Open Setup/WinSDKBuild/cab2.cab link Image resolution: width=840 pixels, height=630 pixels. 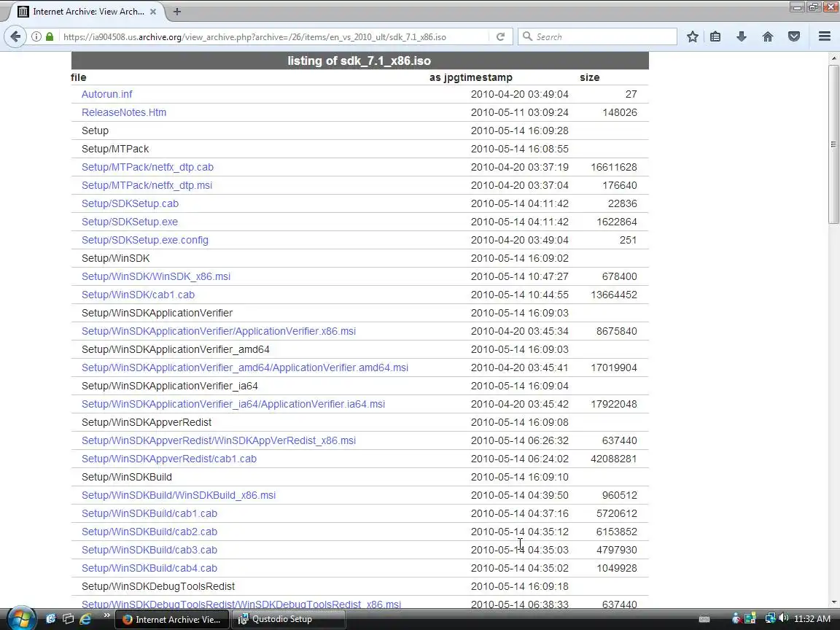pos(149,532)
